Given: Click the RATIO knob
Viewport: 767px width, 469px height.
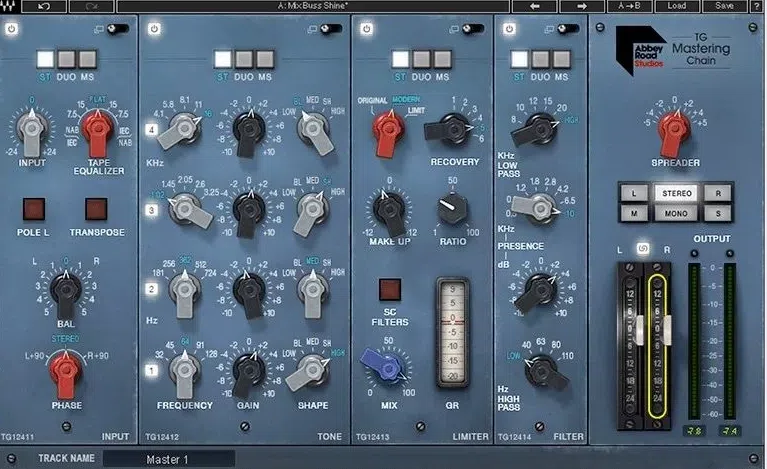Looking at the screenshot, I should point(452,209).
